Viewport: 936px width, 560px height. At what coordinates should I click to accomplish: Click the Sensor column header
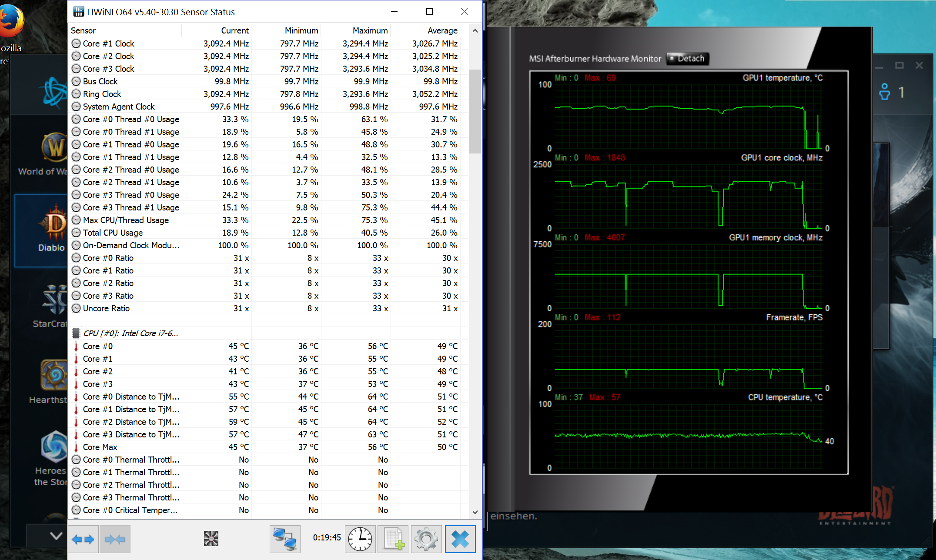coord(84,30)
